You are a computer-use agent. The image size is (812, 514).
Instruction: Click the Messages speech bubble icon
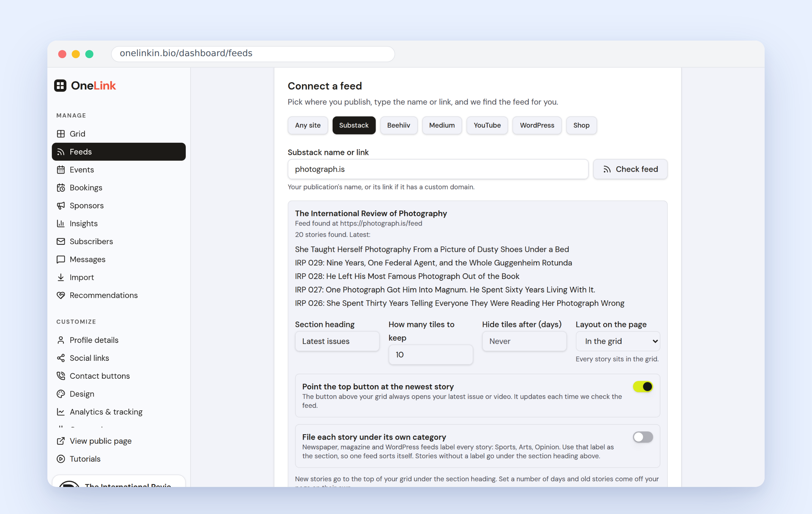61,259
